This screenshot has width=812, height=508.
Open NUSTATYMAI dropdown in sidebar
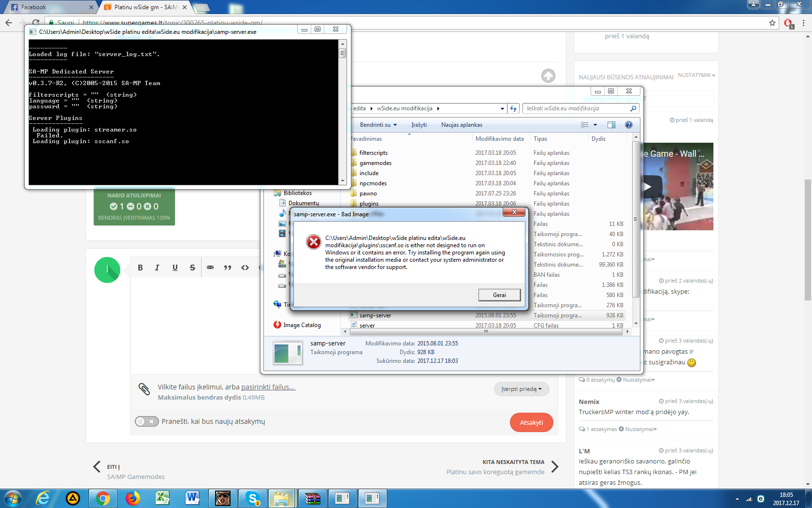pyautogui.click(x=696, y=75)
